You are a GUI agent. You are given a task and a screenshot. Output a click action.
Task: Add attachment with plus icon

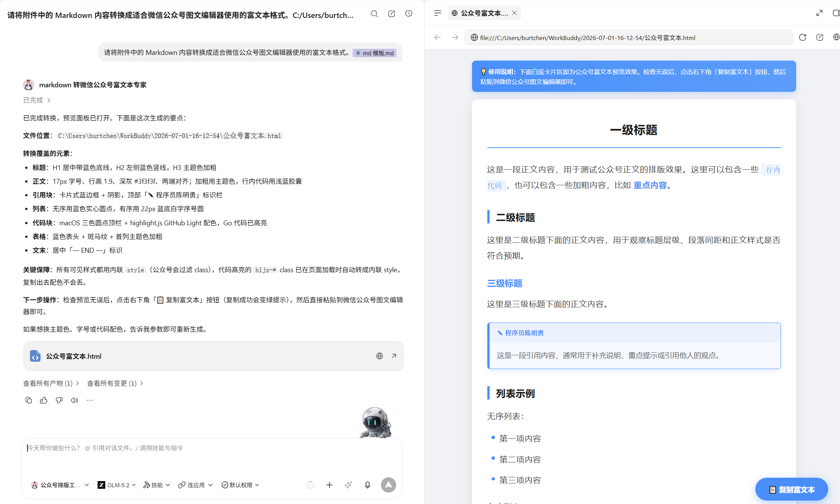pyautogui.click(x=329, y=485)
